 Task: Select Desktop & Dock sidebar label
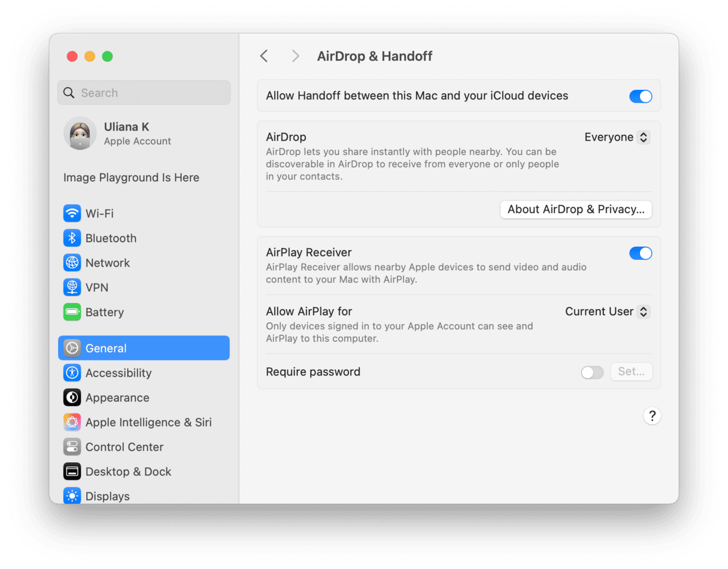pos(129,471)
